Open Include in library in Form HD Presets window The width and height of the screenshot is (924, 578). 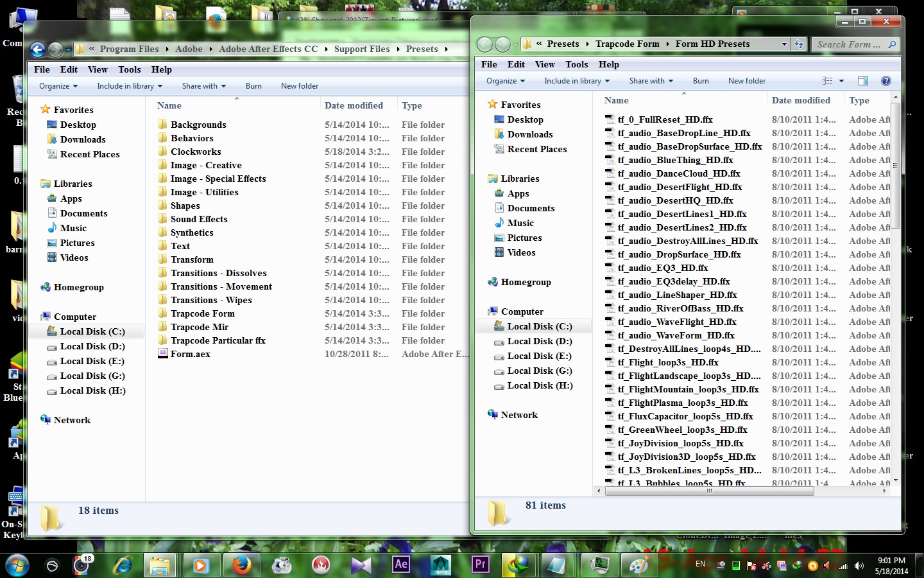[577, 81]
